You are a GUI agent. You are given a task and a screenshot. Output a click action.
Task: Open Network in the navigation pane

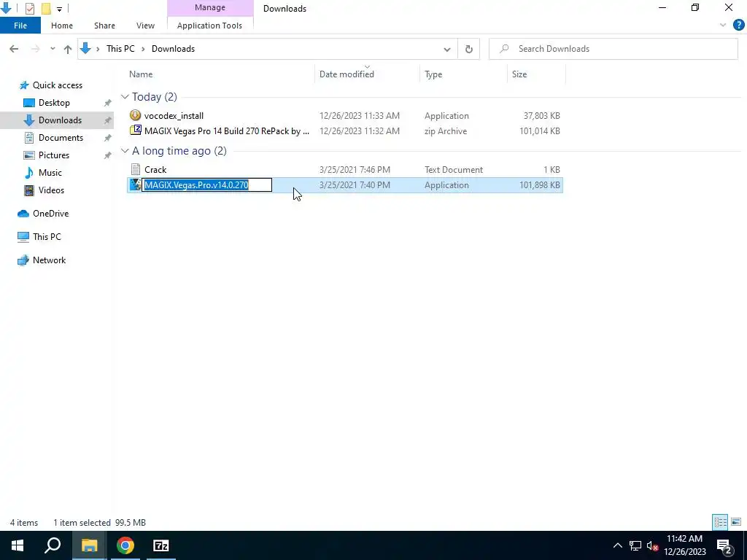coord(49,260)
